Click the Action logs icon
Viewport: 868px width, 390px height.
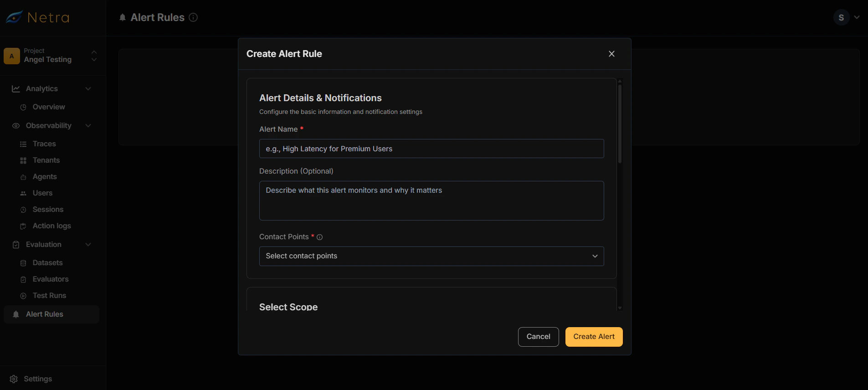click(23, 226)
